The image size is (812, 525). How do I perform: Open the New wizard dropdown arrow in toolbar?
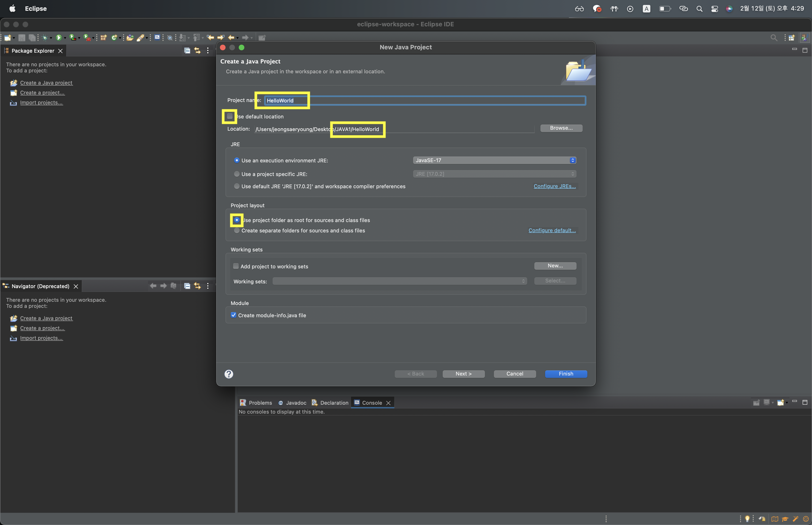14,38
